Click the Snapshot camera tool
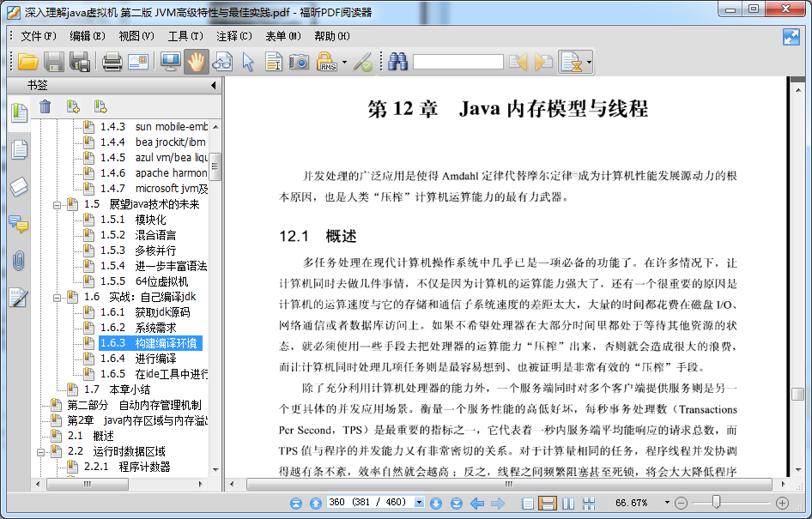The width and height of the screenshot is (812, 519). pos(299,62)
